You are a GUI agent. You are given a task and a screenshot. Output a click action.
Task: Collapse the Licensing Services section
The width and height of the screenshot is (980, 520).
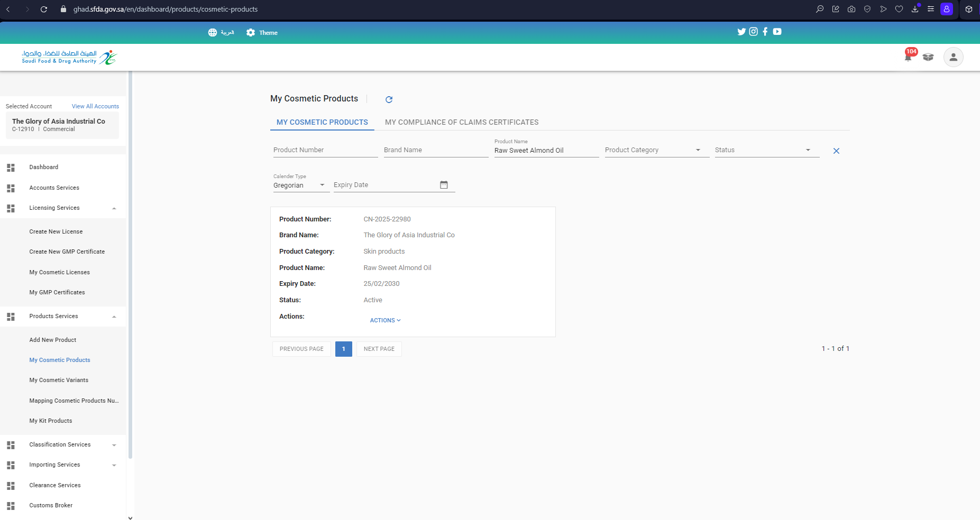[63, 208]
